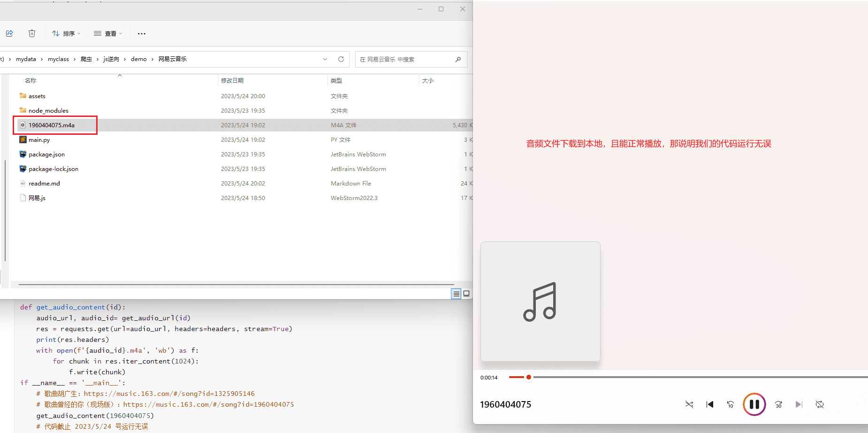Sort by the 修改日期 column header
The height and width of the screenshot is (433, 868).
pos(232,81)
